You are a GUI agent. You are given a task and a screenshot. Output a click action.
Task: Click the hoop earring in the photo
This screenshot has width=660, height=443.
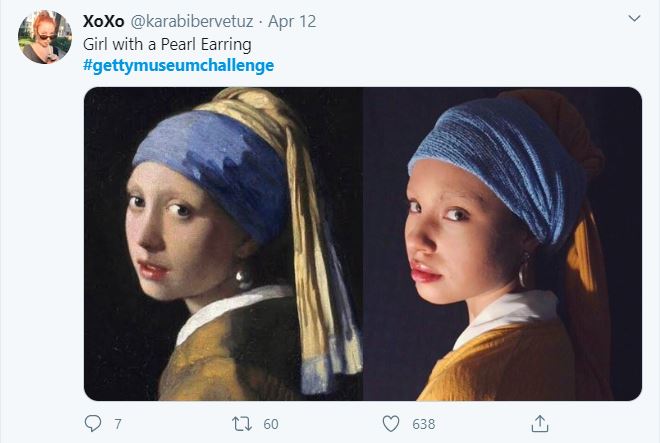tap(524, 270)
